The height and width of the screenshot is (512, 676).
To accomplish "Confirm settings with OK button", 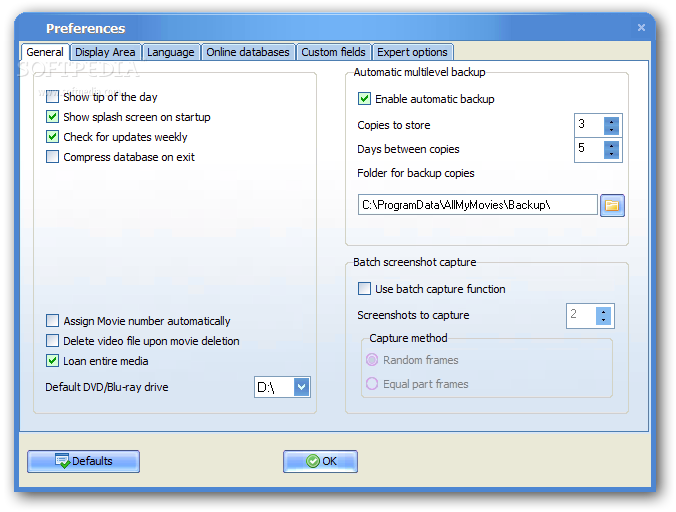I will [x=320, y=461].
